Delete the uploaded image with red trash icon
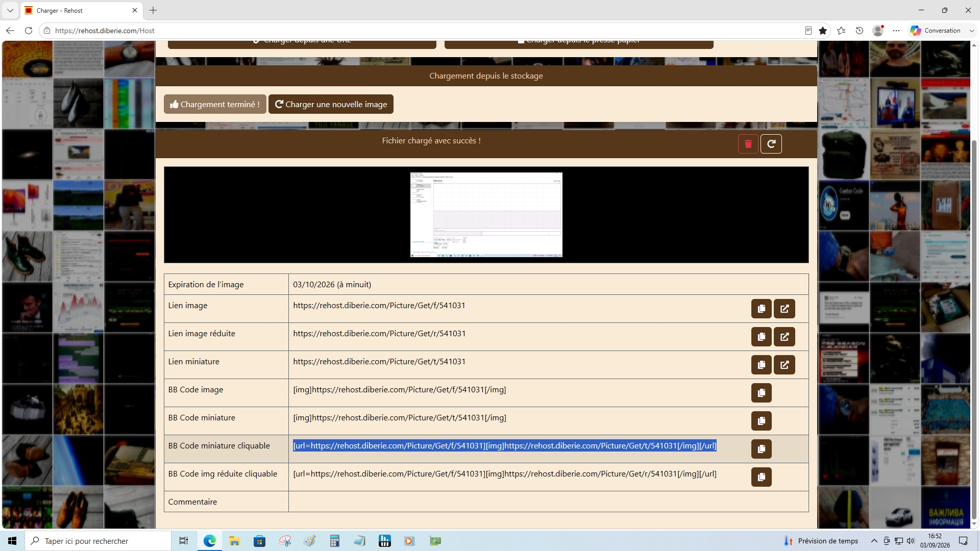980x551 pixels. (x=748, y=144)
